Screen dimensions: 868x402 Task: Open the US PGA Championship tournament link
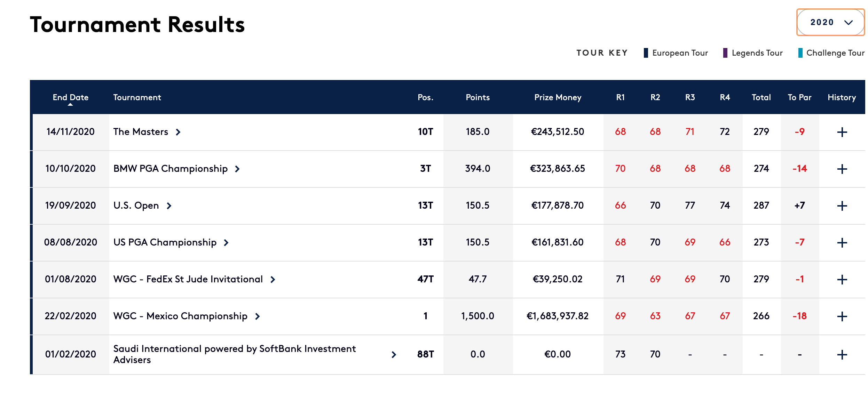coord(165,242)
